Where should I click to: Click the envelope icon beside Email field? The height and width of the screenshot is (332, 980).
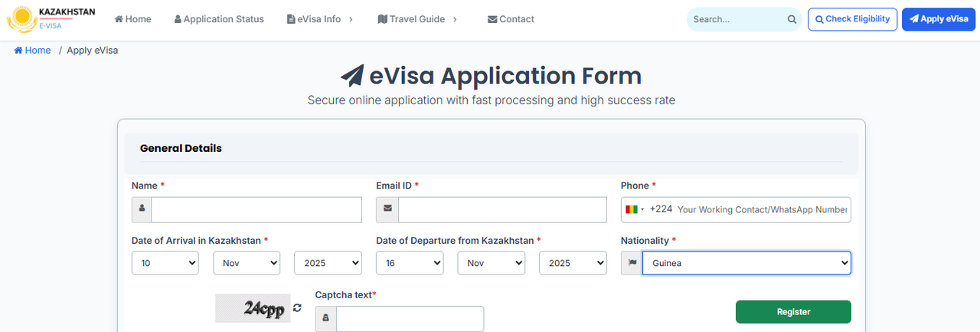pos(387,209)
